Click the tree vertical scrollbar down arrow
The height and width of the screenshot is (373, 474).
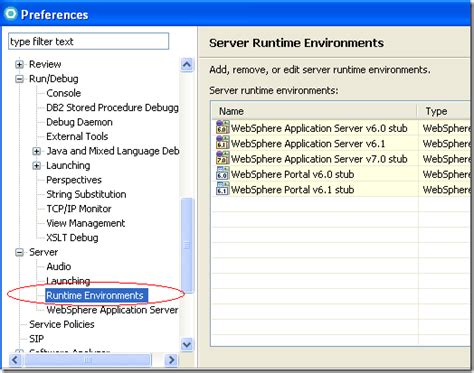tap(187, 344)
